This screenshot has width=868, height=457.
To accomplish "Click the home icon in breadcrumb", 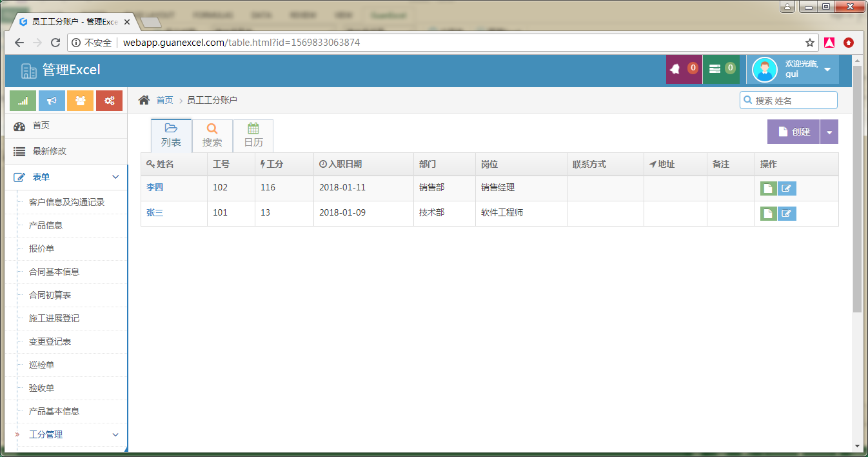I will [x=144, y=100].
